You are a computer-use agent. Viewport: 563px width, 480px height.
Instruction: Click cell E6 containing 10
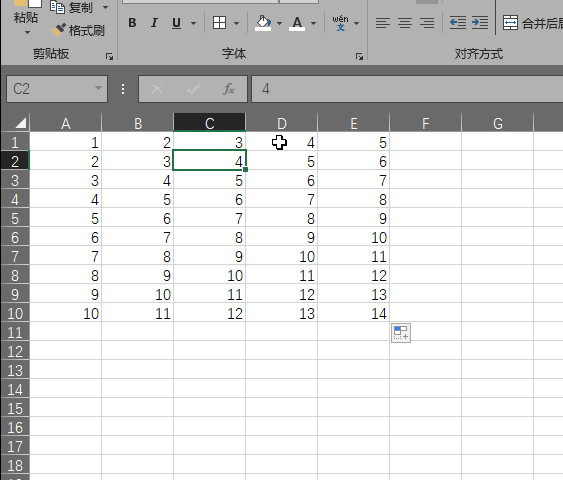click(x=354, y=237)
